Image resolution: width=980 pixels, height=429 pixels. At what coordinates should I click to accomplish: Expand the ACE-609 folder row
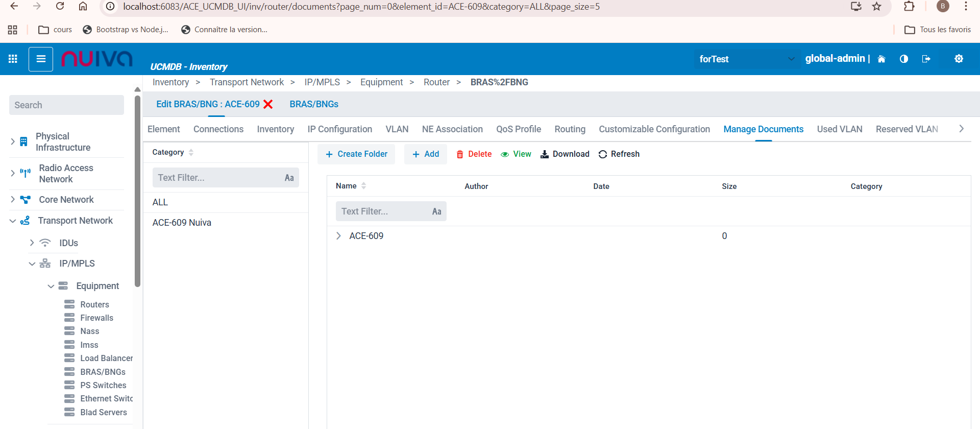click(338, 236)
